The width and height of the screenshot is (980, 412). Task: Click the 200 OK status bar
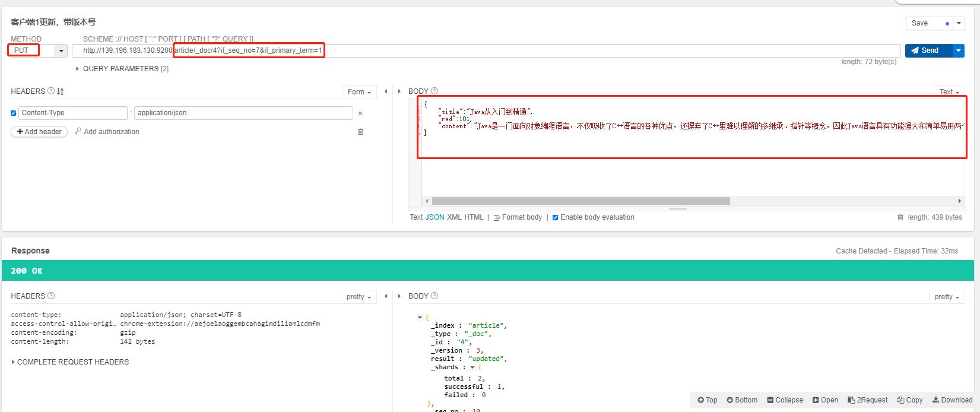pyautogui.click(x=488, y=271)
